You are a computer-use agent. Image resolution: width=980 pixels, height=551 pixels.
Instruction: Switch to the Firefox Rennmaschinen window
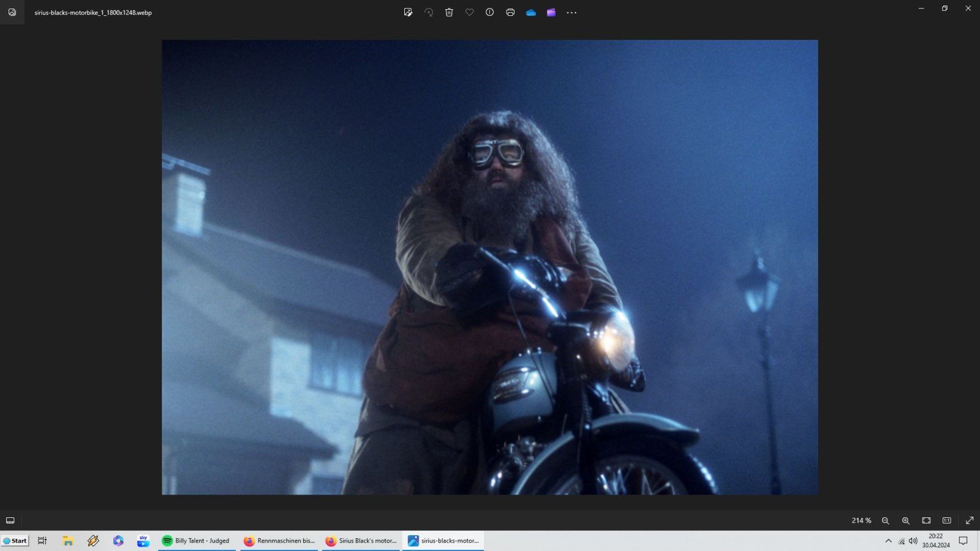(x=279, y=541)
